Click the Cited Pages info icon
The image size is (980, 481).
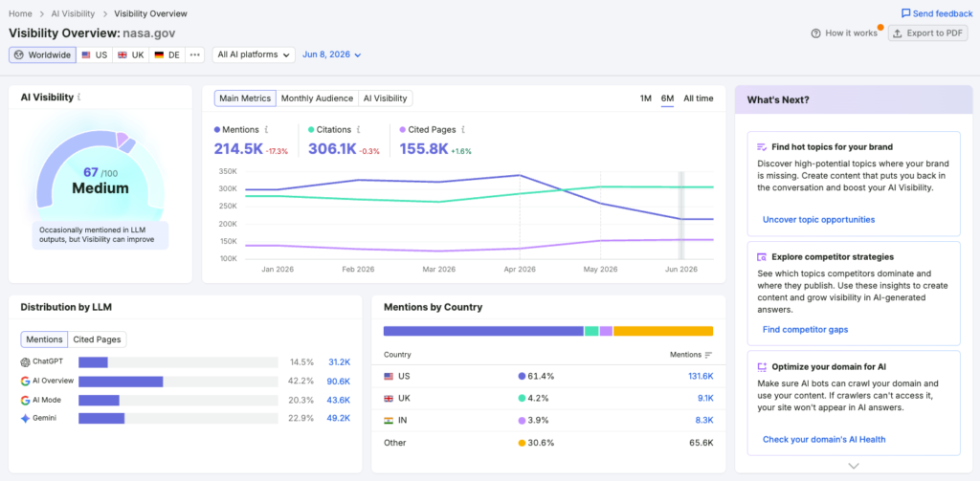(462, 130)
